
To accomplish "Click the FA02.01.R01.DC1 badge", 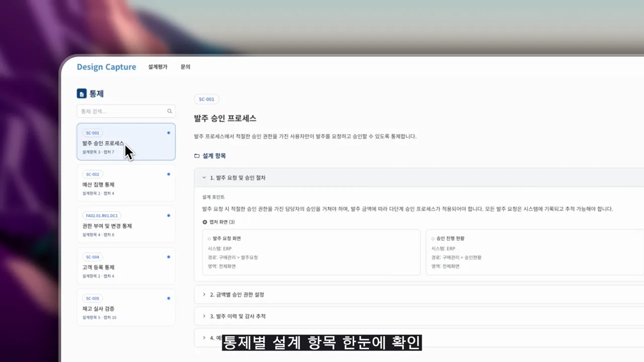I will 102,216.
